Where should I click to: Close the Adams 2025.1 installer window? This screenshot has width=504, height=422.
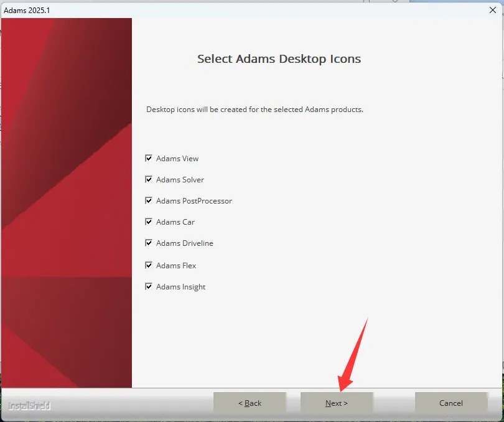coord(493,10)
